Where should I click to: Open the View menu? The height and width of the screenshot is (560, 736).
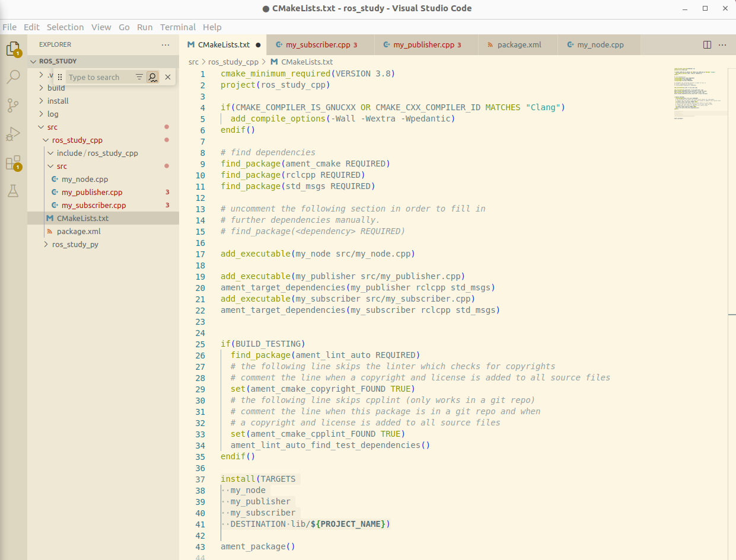(x=101, y=27)
